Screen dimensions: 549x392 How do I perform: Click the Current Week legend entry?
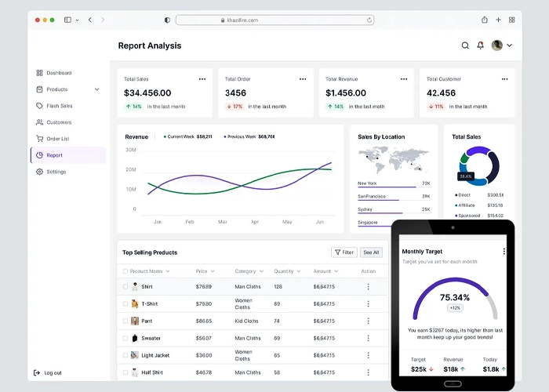[187, 137]
